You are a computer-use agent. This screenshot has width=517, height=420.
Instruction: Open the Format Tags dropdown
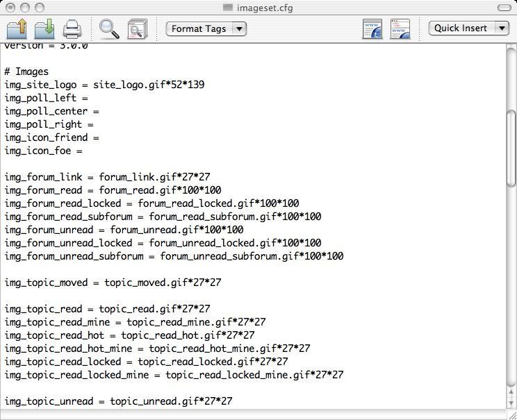206,28
